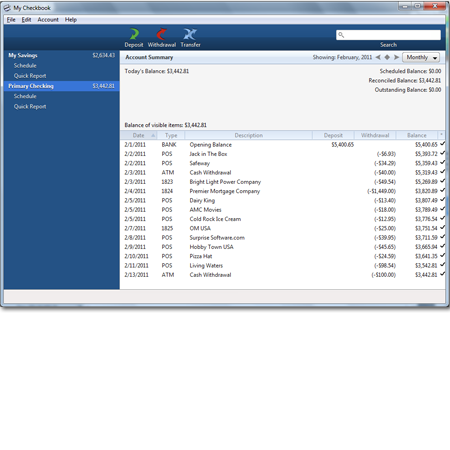The height and width of the screenshot is (450, 450).
Task: Toggle reconciled checkmark for Opening Balance row
Action: pyautogui.click(x=442, y=144)
